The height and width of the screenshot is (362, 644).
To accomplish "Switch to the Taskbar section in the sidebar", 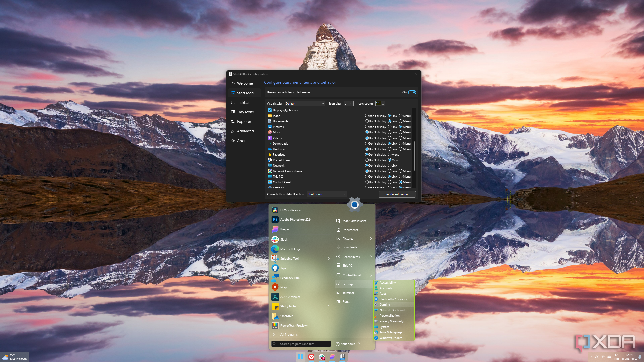I will [243, 103].
